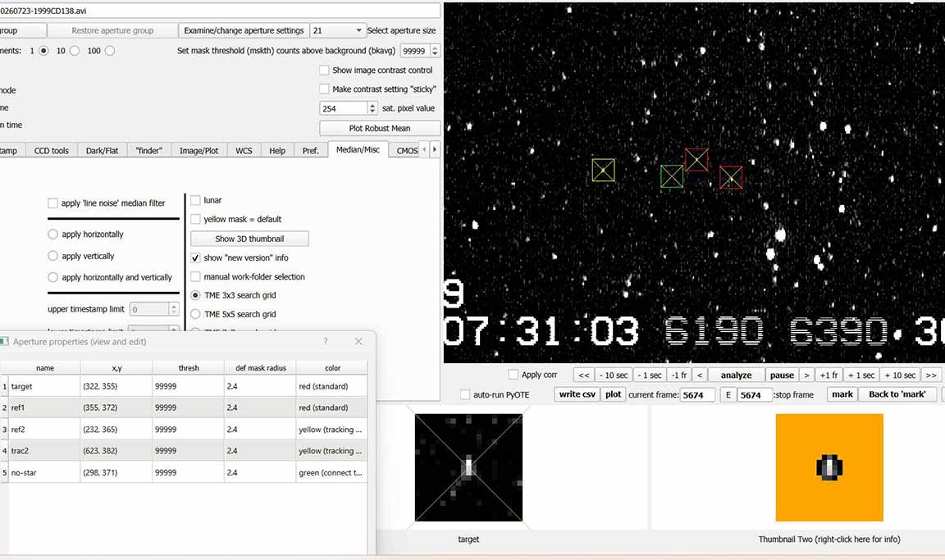Screen dimensions: 945x560
Task: Enable Show image contrast control
Action: (x=324, y=70)
